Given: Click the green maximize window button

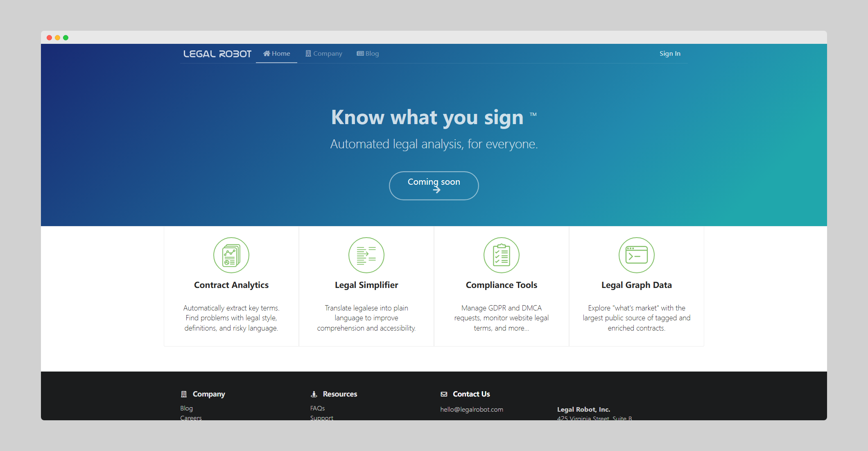Looking at the screenshot, I should click(x=66, y=38).
